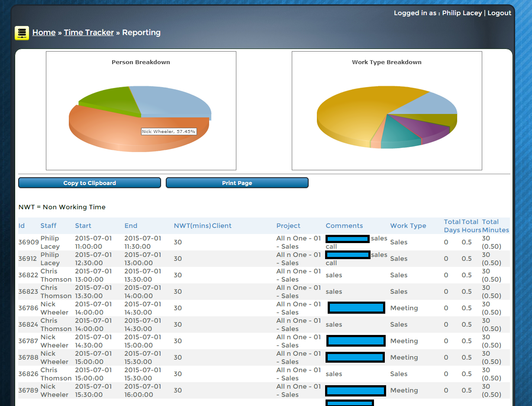Select row id 36826

28,374
